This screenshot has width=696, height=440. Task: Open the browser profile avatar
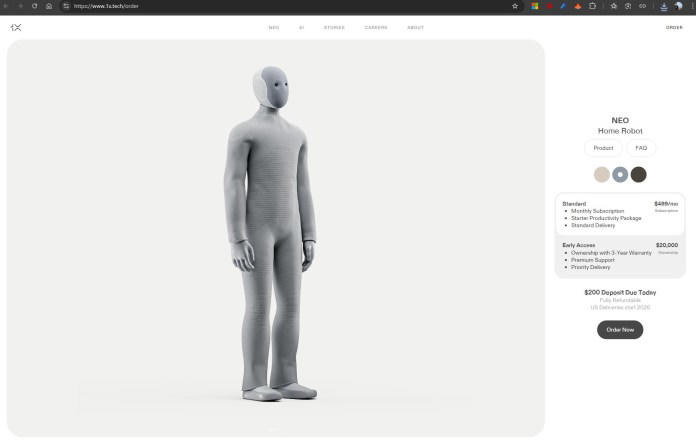coord(679,6)
